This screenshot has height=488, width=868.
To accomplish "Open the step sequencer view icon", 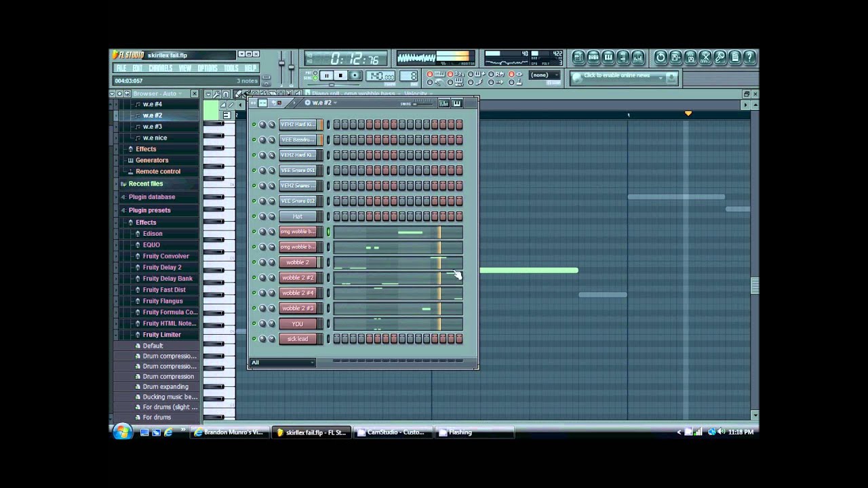I will pos(593,57).
